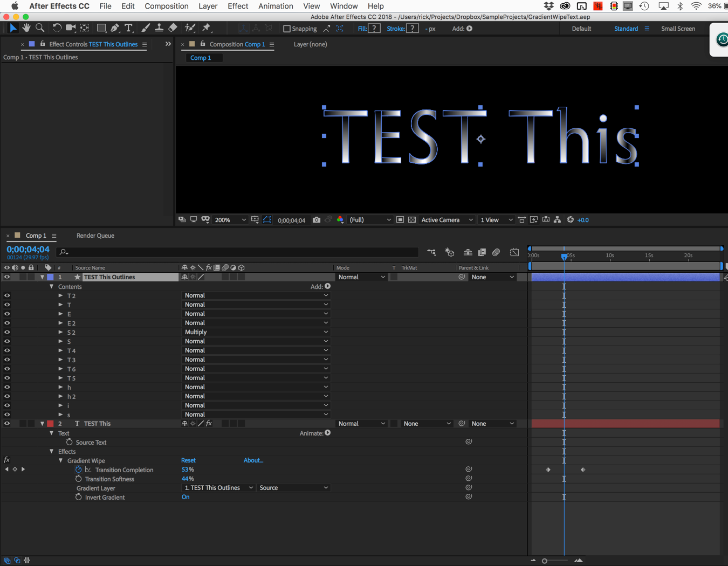Toggle Transition Softness stopwatch

point(79,479)
